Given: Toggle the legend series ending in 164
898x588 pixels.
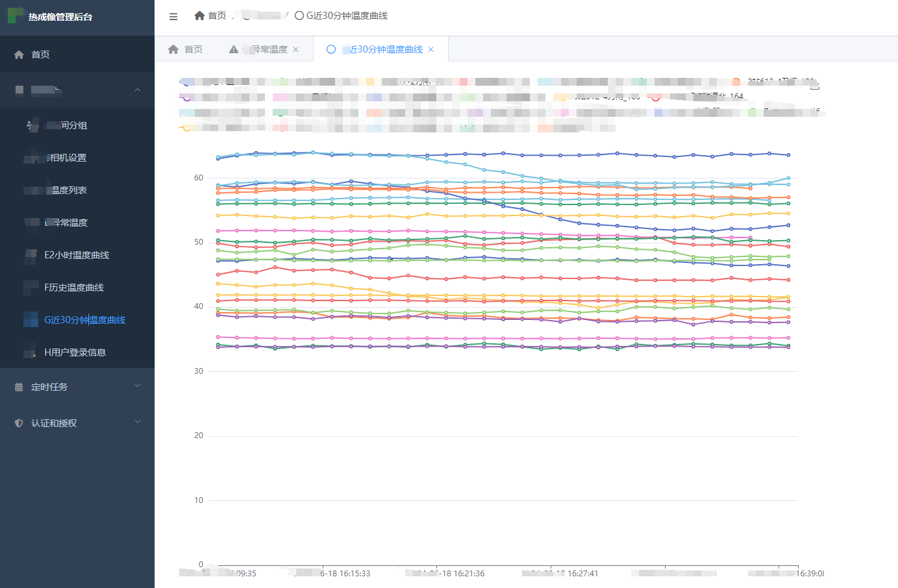Looking at the screenshot, I should pos(697,96).
